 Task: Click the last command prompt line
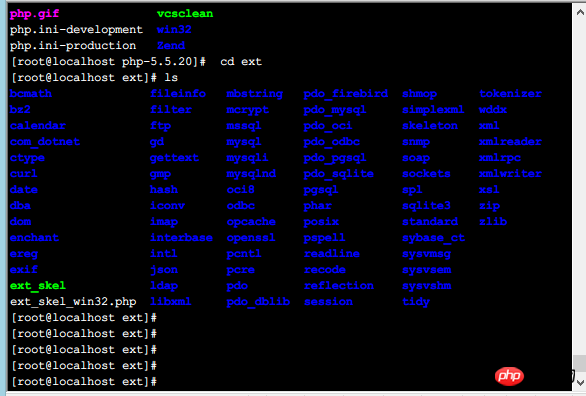[x=84, y=381]
